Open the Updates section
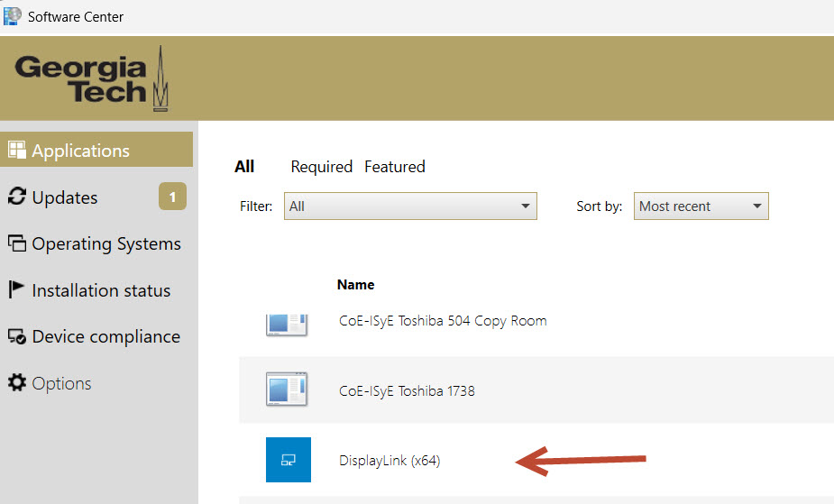Viewport: 834px width, 504px height. 65,197
